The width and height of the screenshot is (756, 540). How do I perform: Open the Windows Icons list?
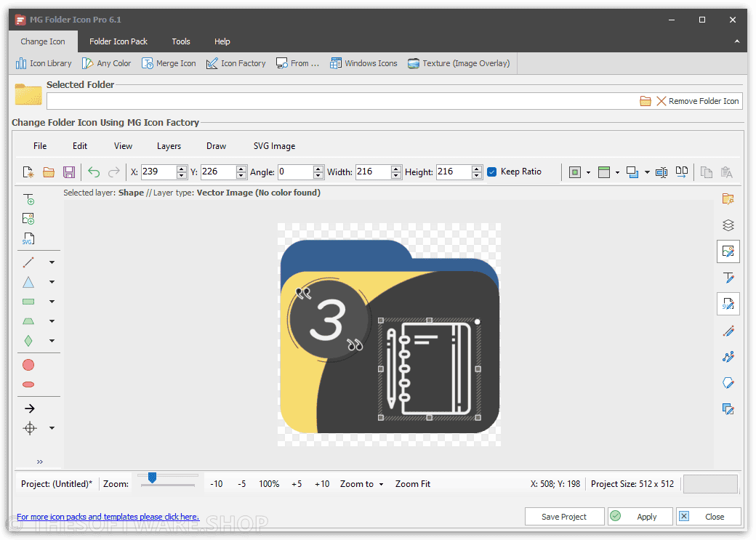pos(363,63)
